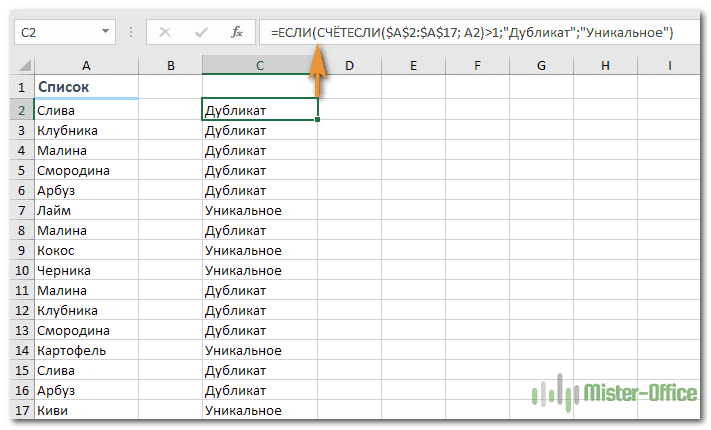Select row 17 header
The width and height of the screenshot is (711, 430).
point(20,410)
